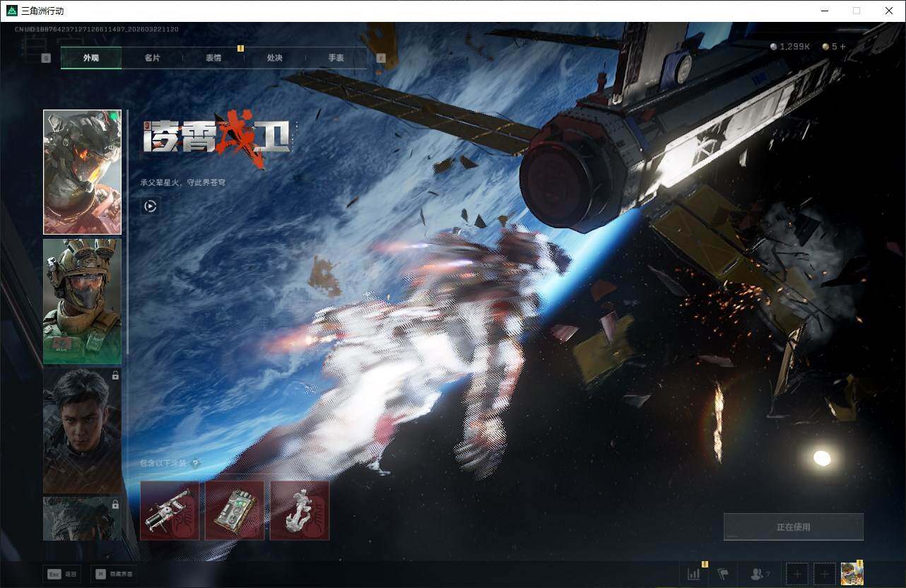This screenshot has width=906, height=588.
Task: Open the 名片 tab
Action: click(152, 58)
